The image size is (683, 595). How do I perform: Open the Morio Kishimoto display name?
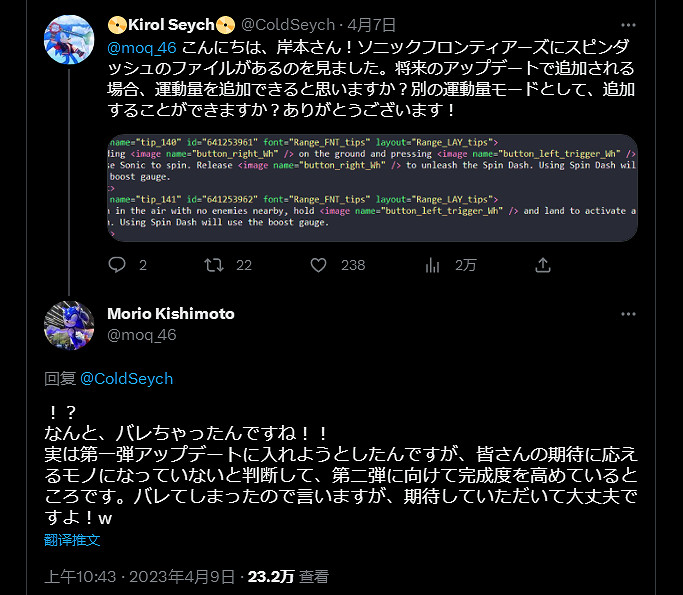170,314
